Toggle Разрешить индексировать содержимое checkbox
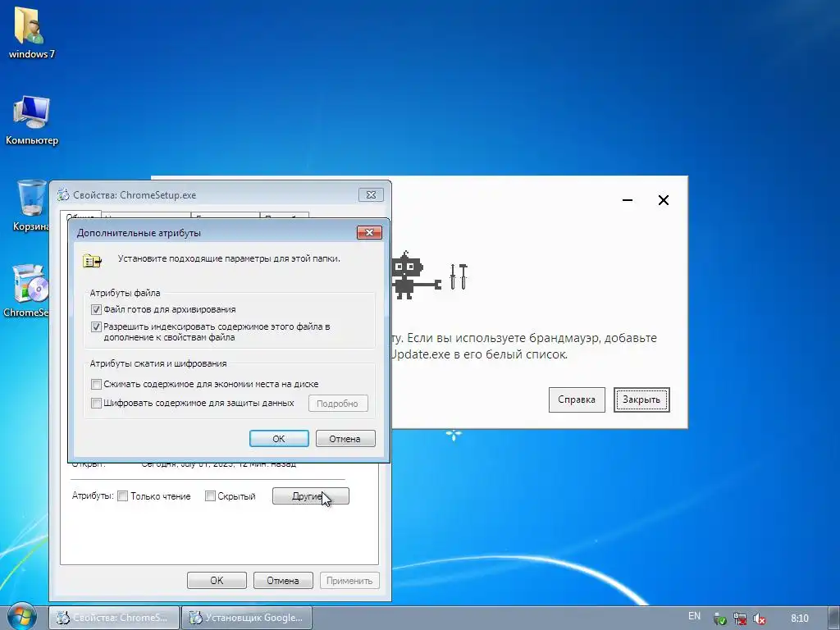This screenshot has height=630, width=840. 97,326
